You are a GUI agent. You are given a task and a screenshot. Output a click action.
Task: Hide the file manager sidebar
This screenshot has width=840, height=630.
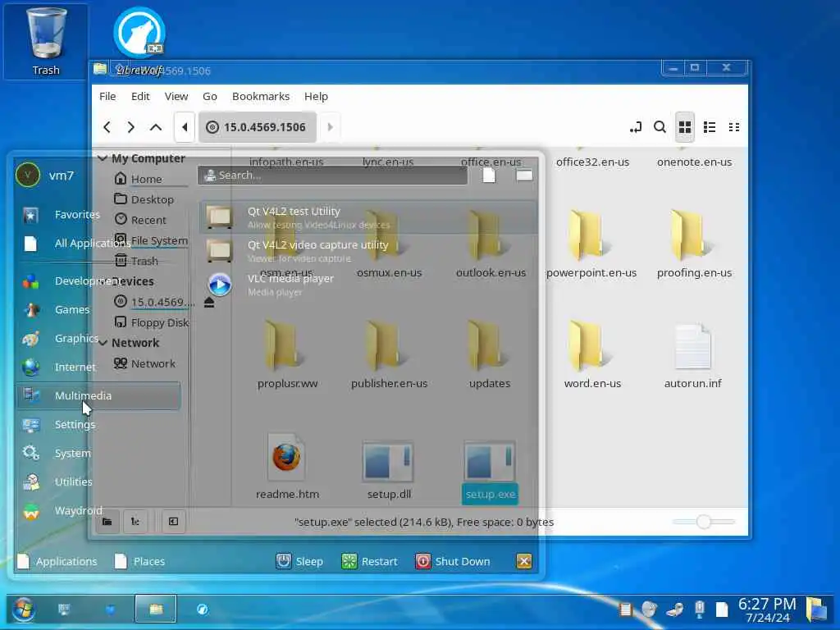(174, 521)
